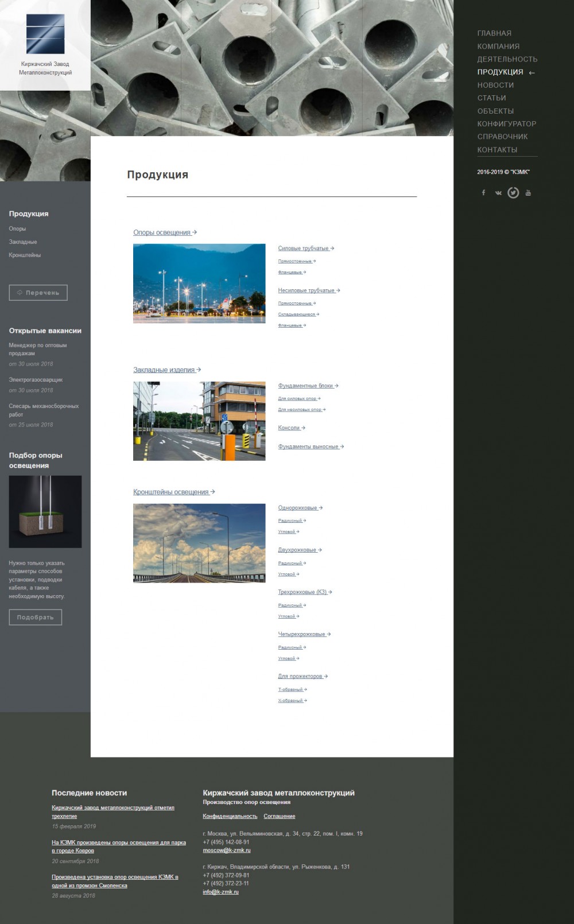
Task: Open Трехрожковые (К3) link
Action: (305, 592)
